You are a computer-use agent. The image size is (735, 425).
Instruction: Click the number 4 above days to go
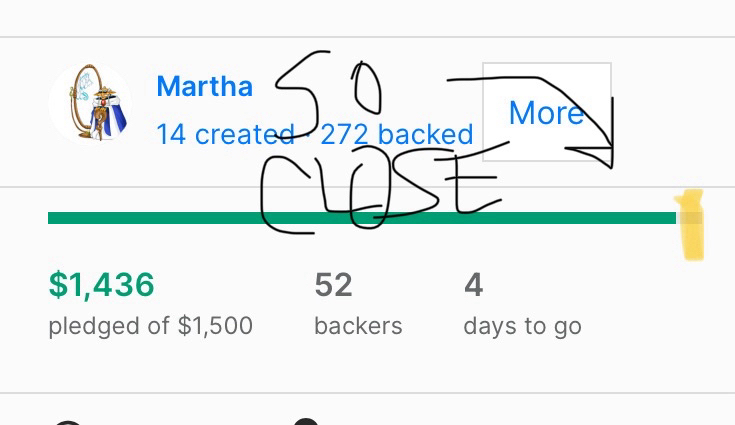[x=473, y=286]
